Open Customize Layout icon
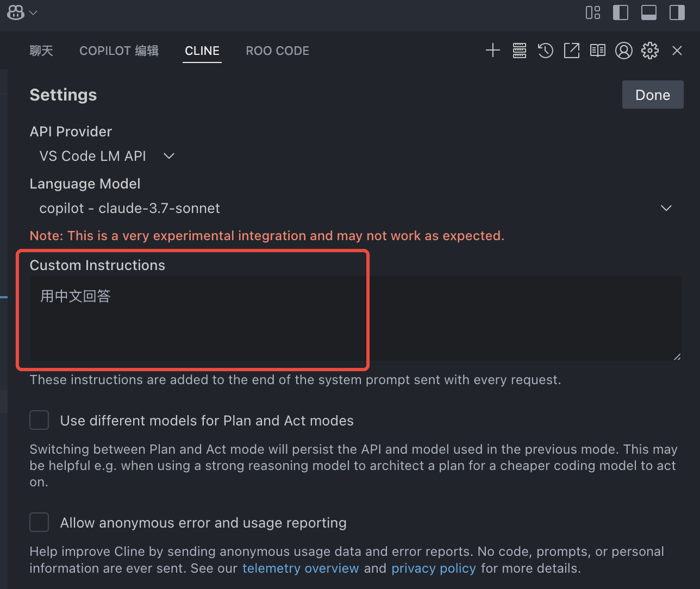Viewport: 700px width, 589px height. (593, 12)
